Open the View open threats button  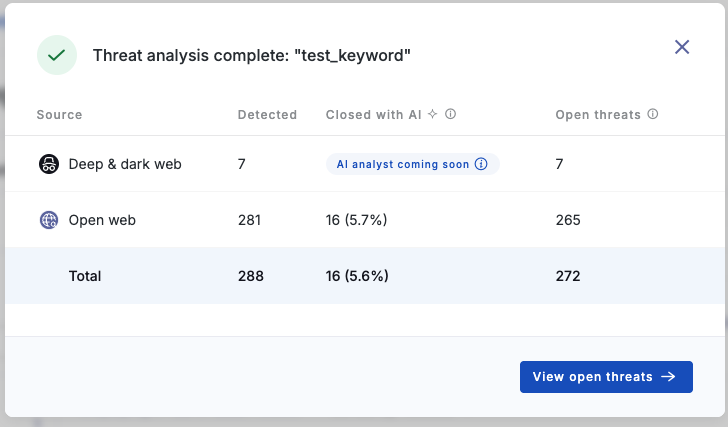point(606,377)
